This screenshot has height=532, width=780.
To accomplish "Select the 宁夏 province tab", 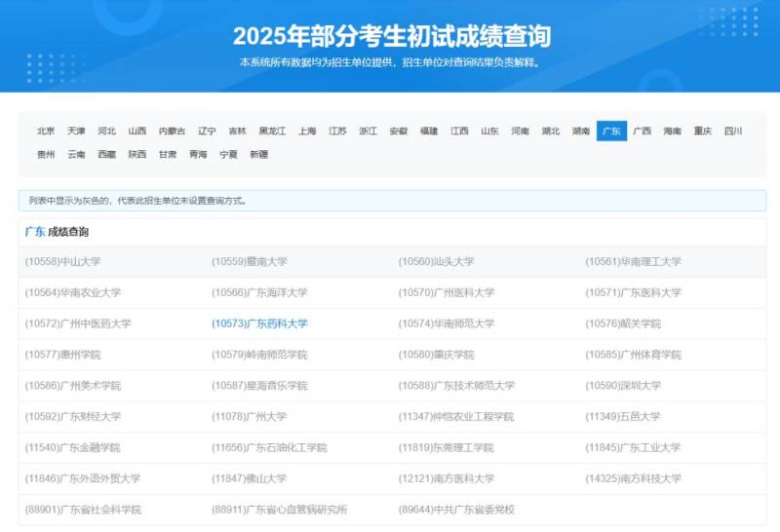I will pyautogui.click(x=228, y=154).
